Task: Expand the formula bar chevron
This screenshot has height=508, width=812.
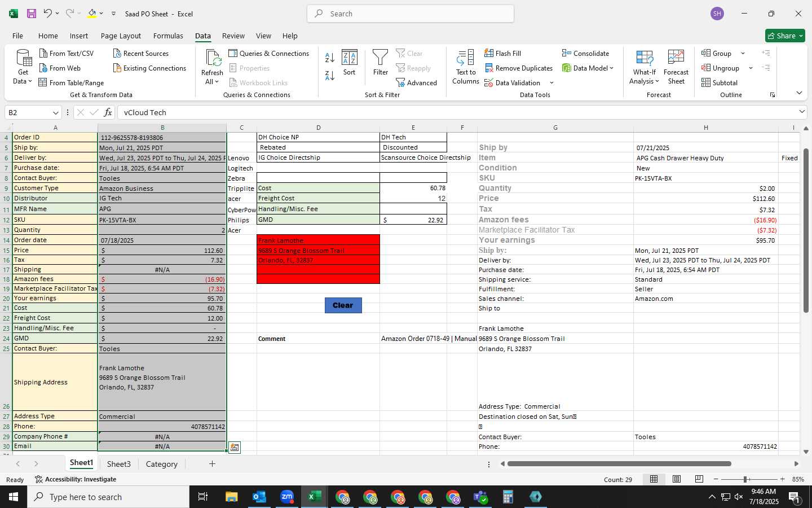Action: coord(802,112)
